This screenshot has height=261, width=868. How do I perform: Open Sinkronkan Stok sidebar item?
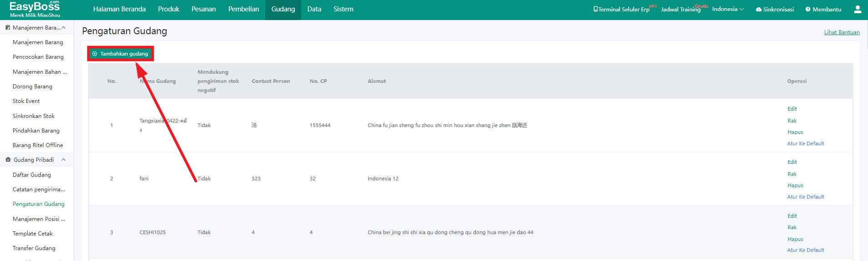[34, 116]
